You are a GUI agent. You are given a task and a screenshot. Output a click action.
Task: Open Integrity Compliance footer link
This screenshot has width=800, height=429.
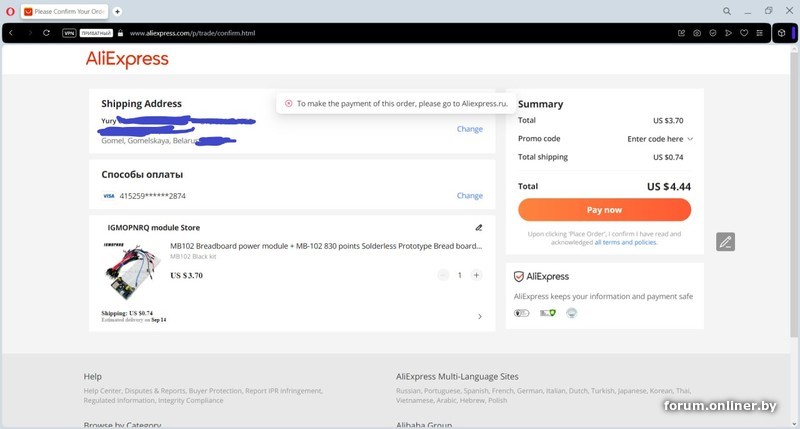point(190,400)
